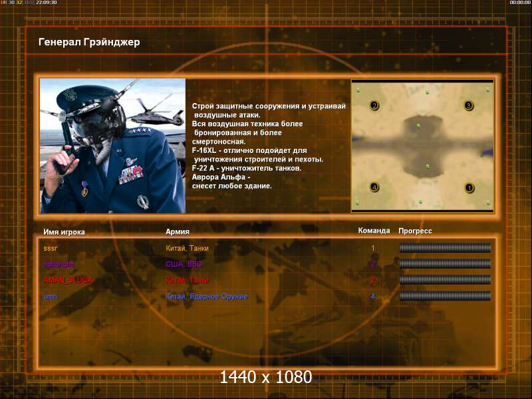Click the 'F-22 A - уничтожитель танков.' line
The height and width of the screenshot is (399, 532).
(x=247, y=168)
